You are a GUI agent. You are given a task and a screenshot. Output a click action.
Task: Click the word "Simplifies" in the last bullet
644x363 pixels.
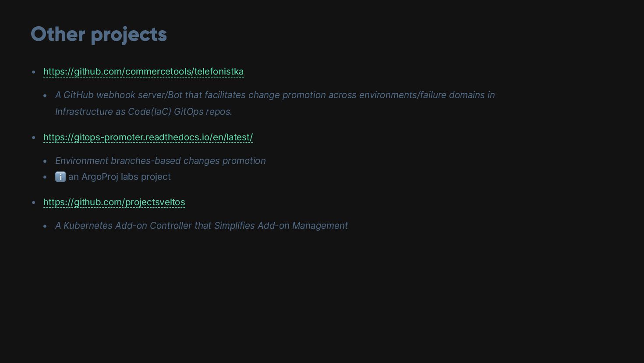click(234, 226)
